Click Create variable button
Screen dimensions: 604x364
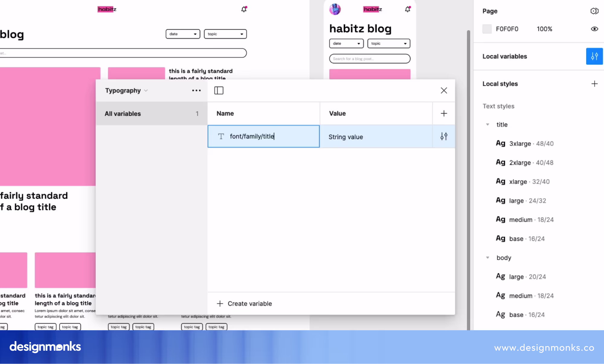point(244,304)
